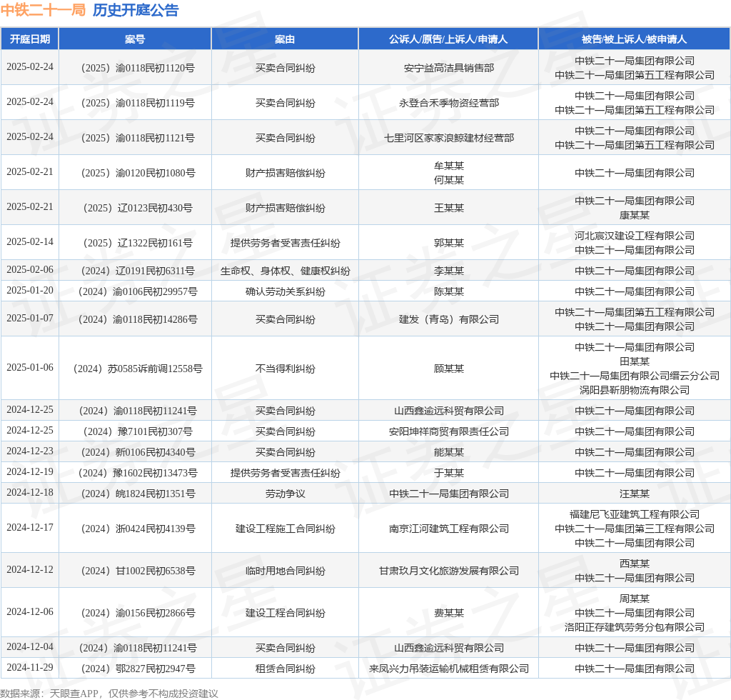
Task: Select case number (2024)新0106民初4340号
Action: (x=138, y=452)
